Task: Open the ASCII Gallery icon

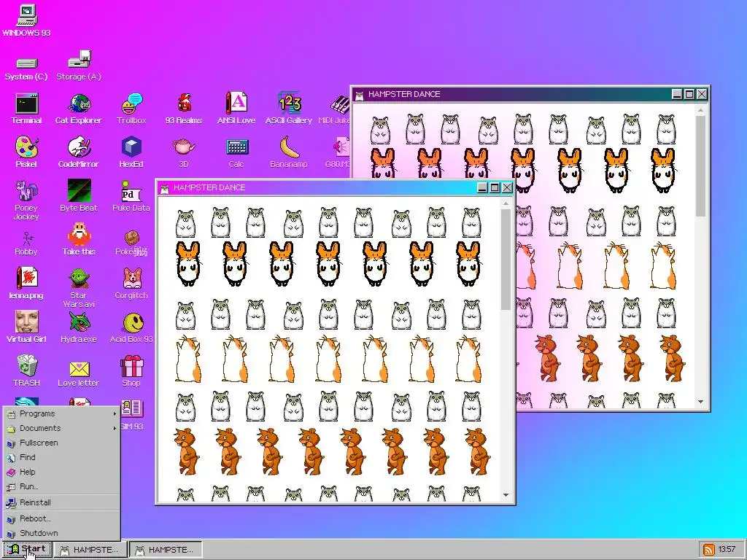Action: pyautogui.click(x=289, y=109)
